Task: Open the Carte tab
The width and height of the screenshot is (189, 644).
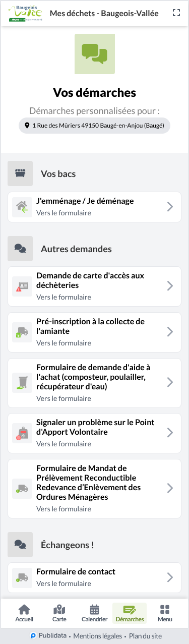Action: [x=59, y=613]
